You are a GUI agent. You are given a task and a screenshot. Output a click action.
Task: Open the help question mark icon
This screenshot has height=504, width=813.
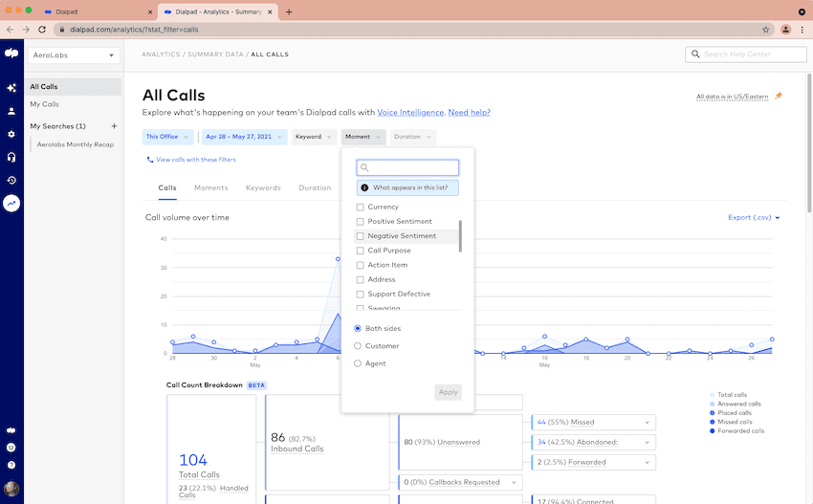click(11, 465)
